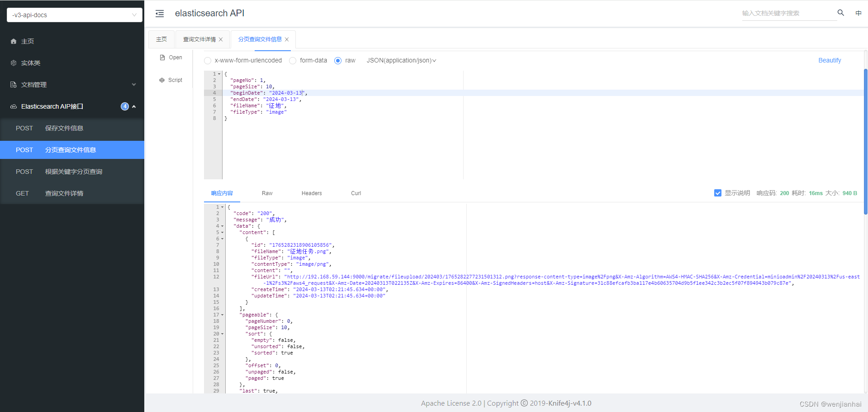Focus the 输入文档关键字搜索 search field
The image size is (868, 412).
pos(789,13)
